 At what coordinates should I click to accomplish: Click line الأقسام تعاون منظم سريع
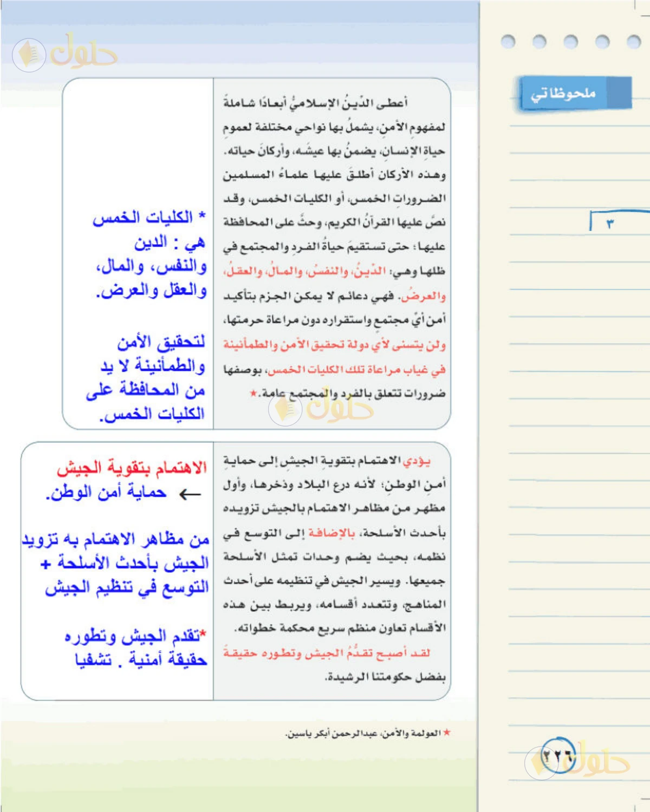click(x=340, y=628)
